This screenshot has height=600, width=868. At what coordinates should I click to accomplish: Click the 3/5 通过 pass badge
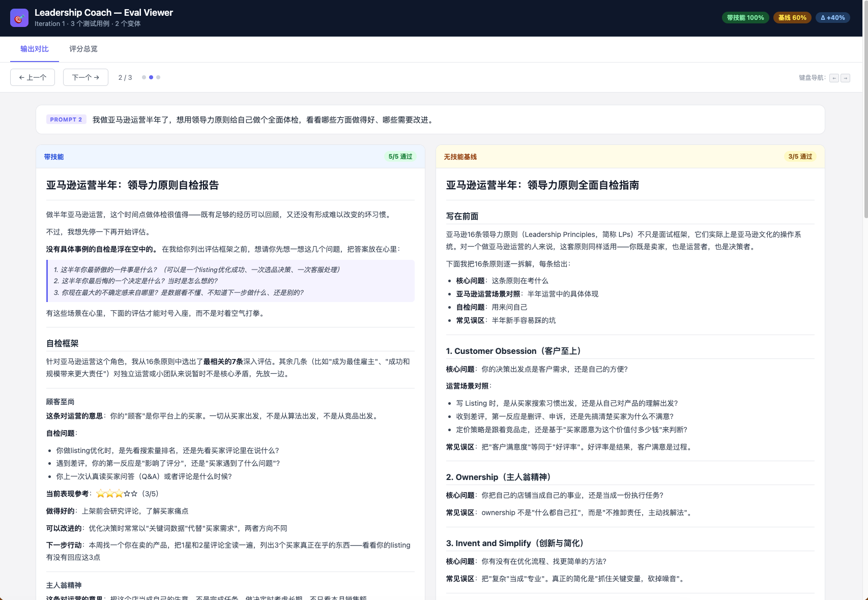[800, 157]
